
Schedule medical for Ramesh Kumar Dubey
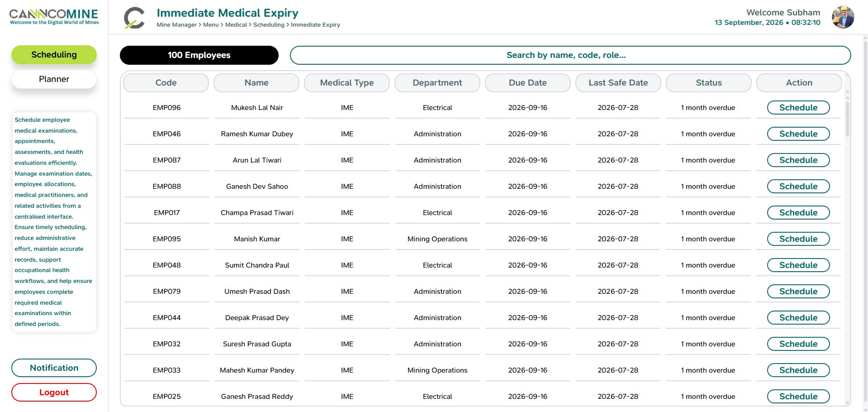click(x=798, y=134)
